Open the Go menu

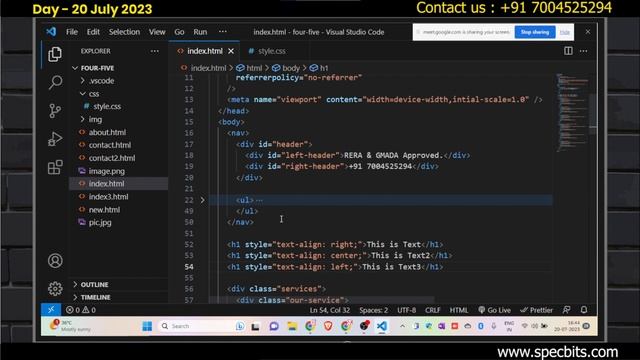coord(179,32)
